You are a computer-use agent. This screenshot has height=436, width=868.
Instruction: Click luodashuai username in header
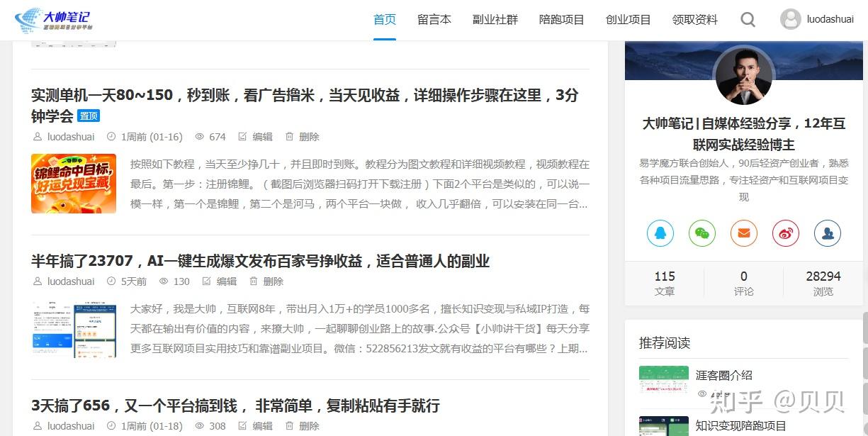tap(830, 20)
